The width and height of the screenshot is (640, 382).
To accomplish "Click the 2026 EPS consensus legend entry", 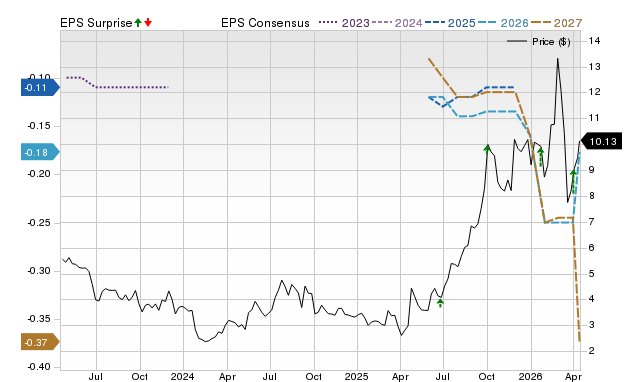I will [503, 23].
